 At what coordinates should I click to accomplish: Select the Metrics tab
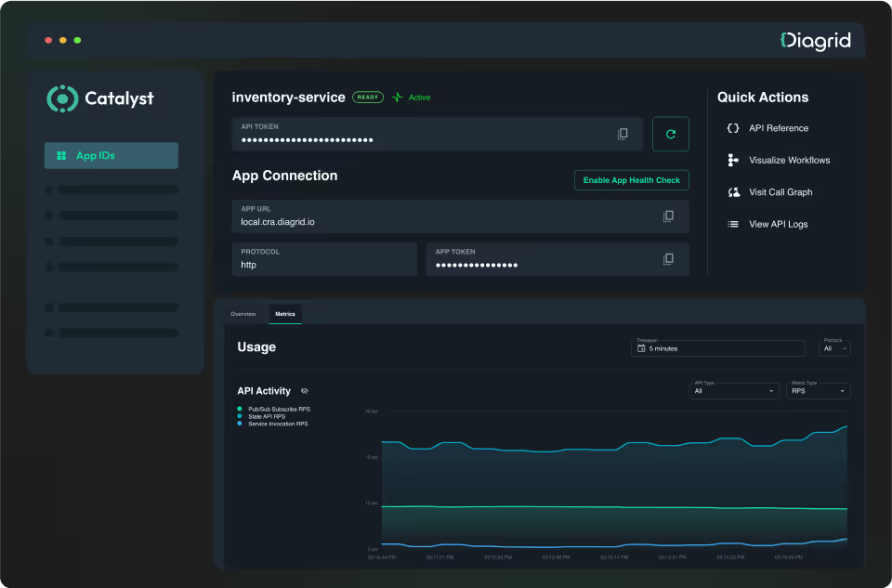(x=285, y=314)
